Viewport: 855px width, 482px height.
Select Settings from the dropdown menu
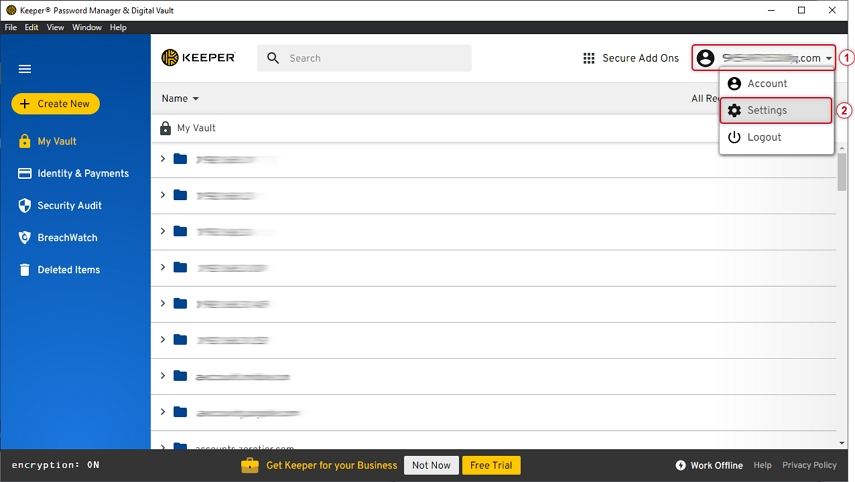pyautogui.click(x=776, y=110)
